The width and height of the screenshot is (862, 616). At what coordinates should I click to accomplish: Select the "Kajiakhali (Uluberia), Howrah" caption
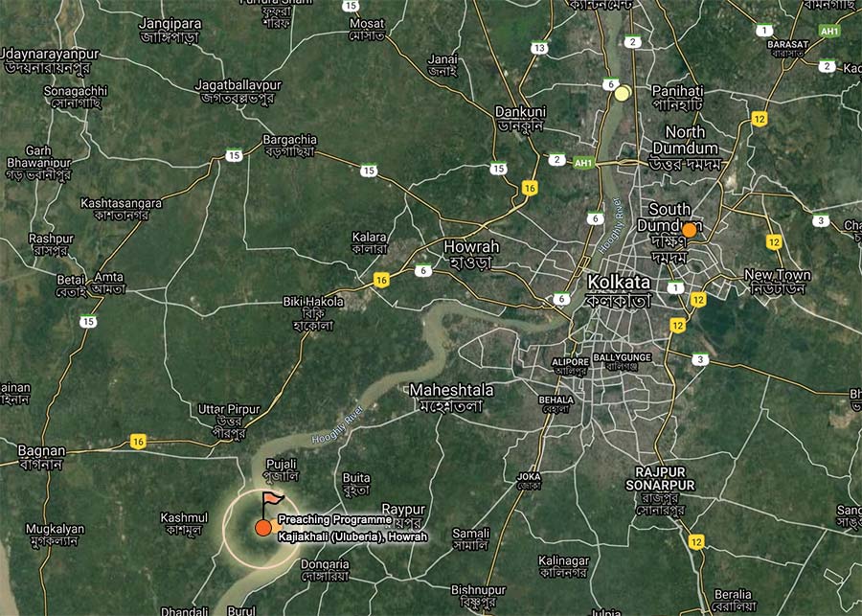(352, 536)
